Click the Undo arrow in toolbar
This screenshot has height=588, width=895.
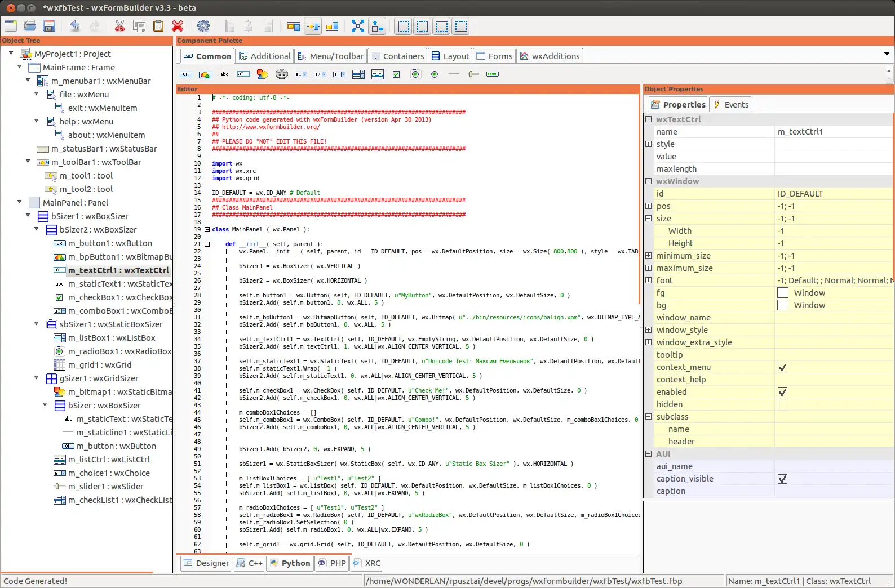75,26
